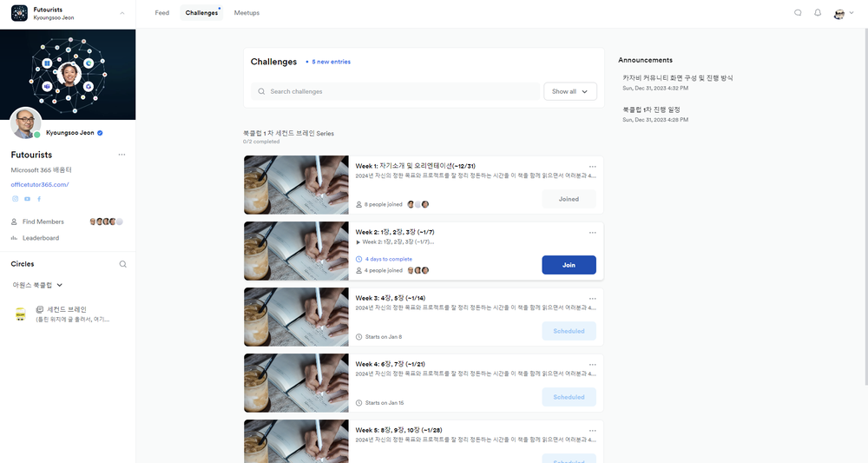Open the chat messages icon
This screenshot has width=868, height=463.
pyautogui.click(x=798, y=13)
